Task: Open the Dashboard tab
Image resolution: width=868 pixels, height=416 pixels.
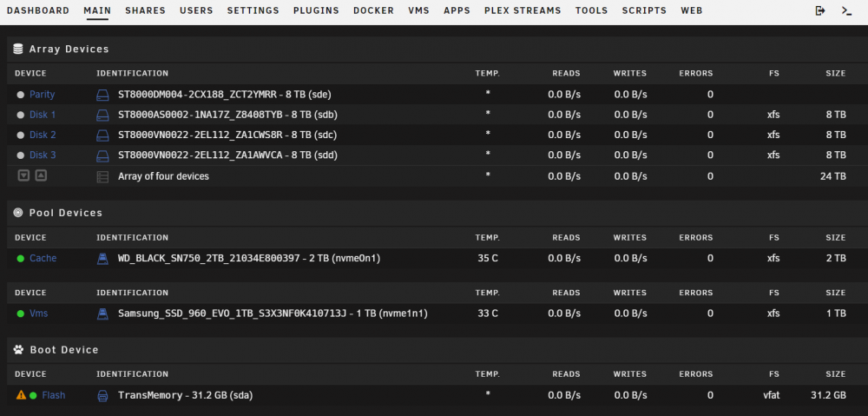Action: point(38,10)
